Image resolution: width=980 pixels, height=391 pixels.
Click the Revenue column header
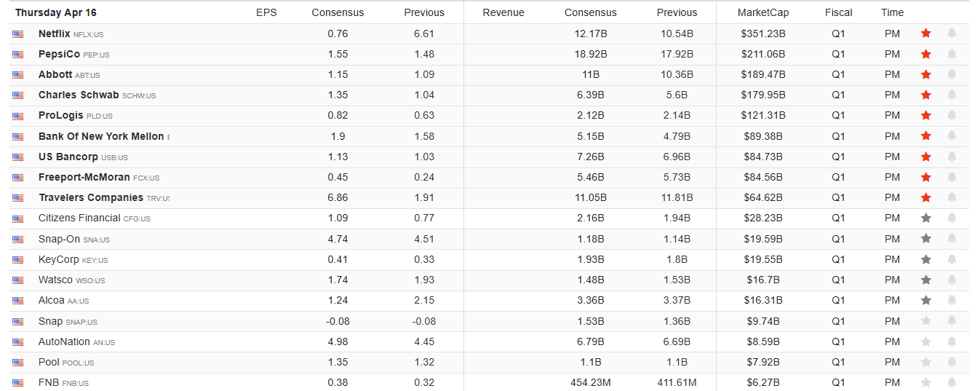pos(503,12)
